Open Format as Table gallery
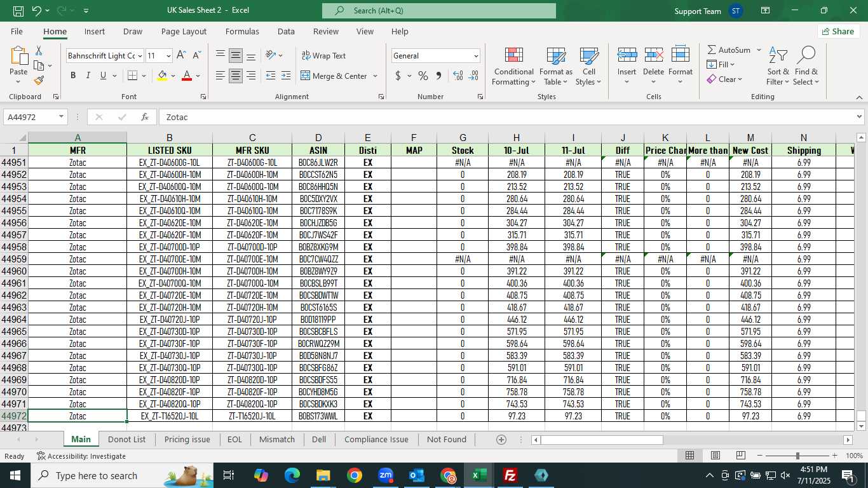 tap(556, 66)
